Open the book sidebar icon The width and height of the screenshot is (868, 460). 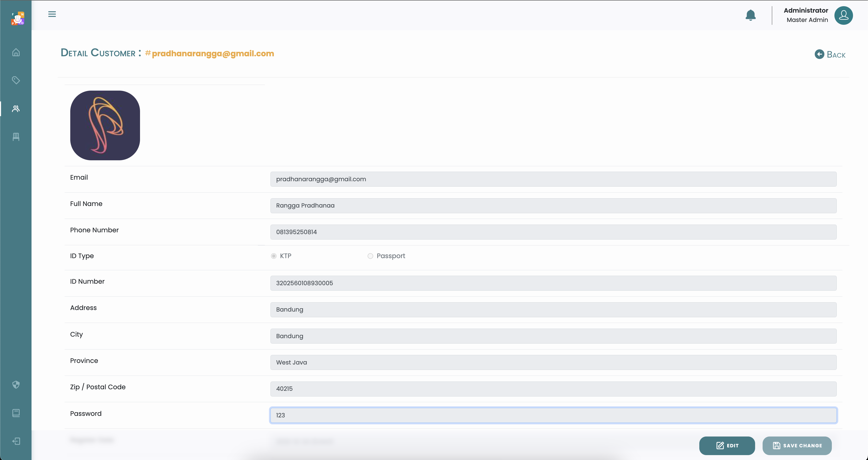coord(16,413)
